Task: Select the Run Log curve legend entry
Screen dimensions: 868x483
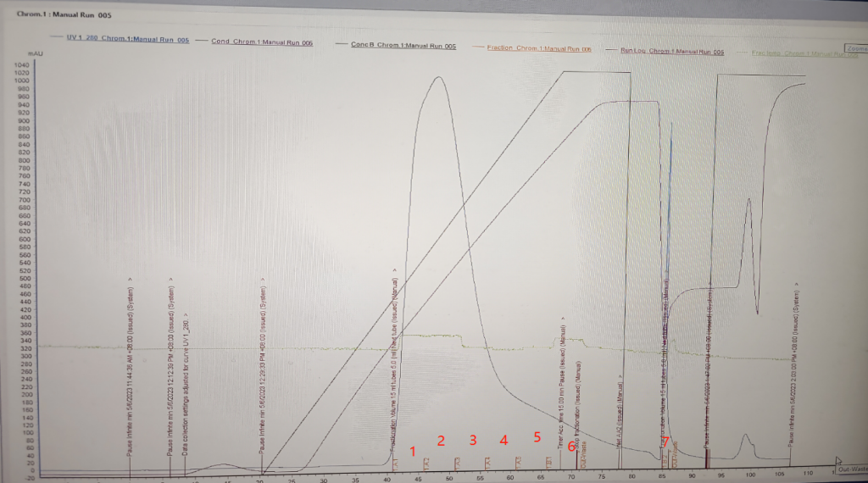Action: click(672, 53)
